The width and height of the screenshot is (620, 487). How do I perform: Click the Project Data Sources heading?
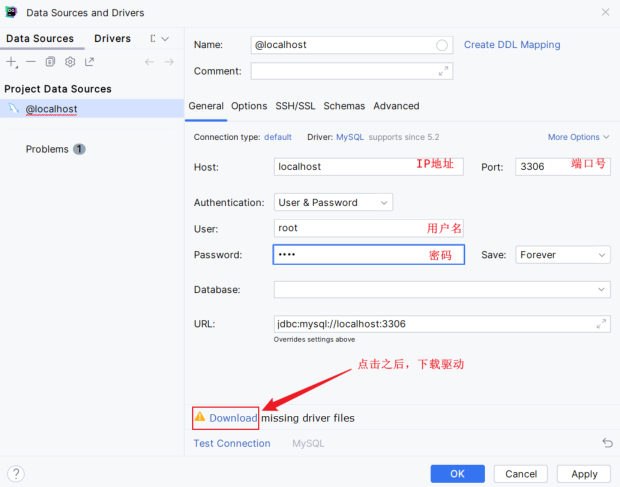click(x=58, y=89)
